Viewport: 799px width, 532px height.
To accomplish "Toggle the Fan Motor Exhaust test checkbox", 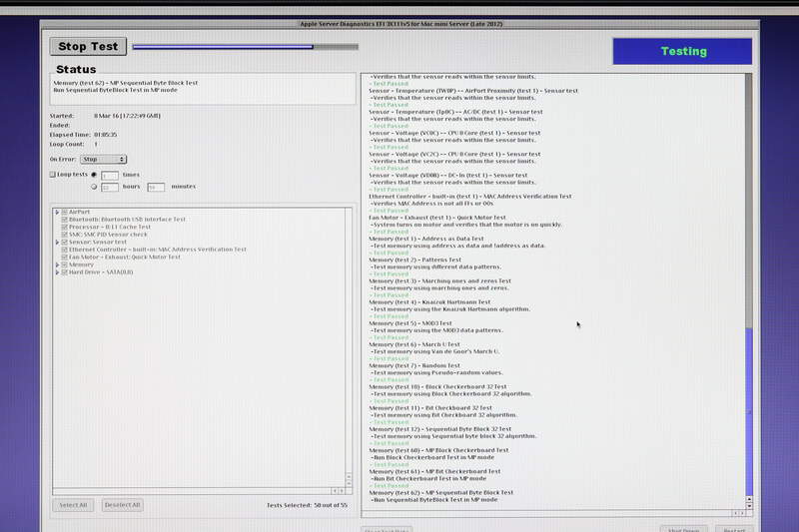I will pos(66,257).
